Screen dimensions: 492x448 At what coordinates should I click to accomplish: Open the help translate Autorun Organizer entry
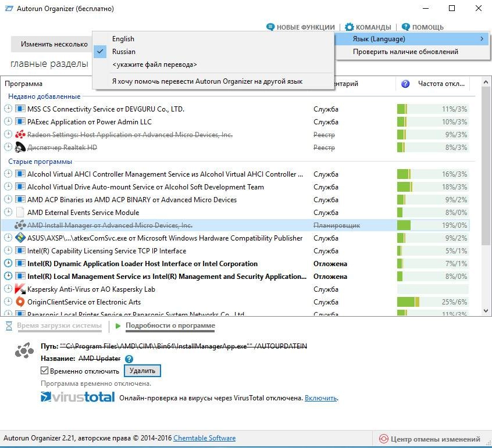(x=213, y=81)
